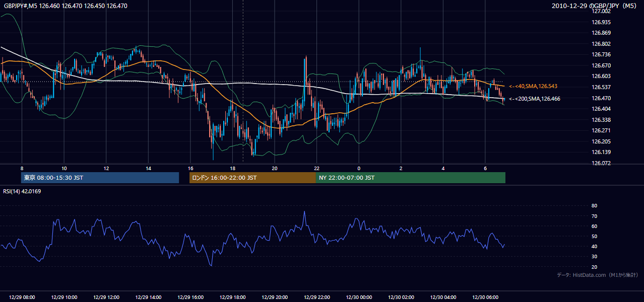Click the 12/29 08:00 date axis label
The image size is (644, 302).
point(22,297)
